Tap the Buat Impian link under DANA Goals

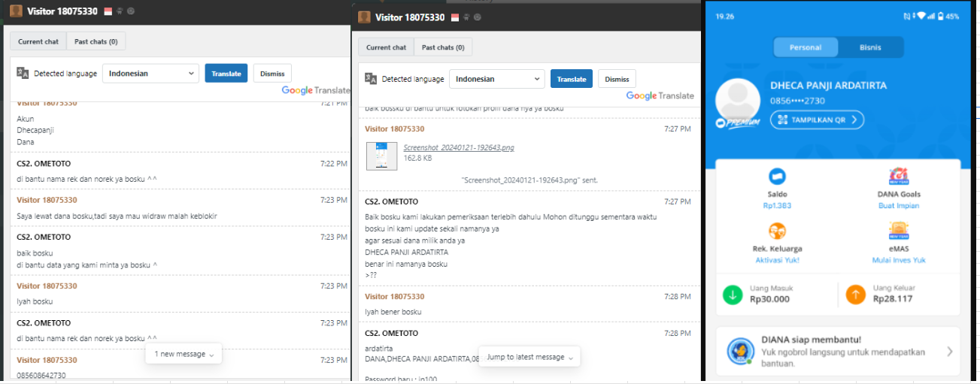coord(899,205)
